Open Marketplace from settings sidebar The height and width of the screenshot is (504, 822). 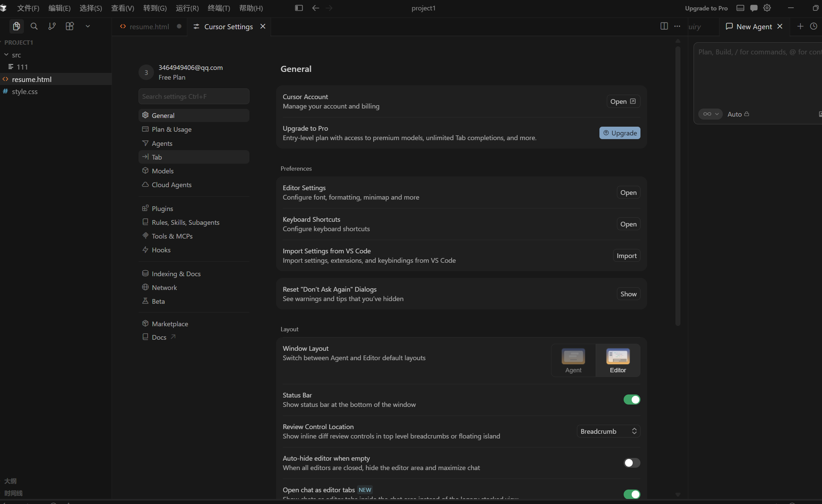[x=194, y=324]
